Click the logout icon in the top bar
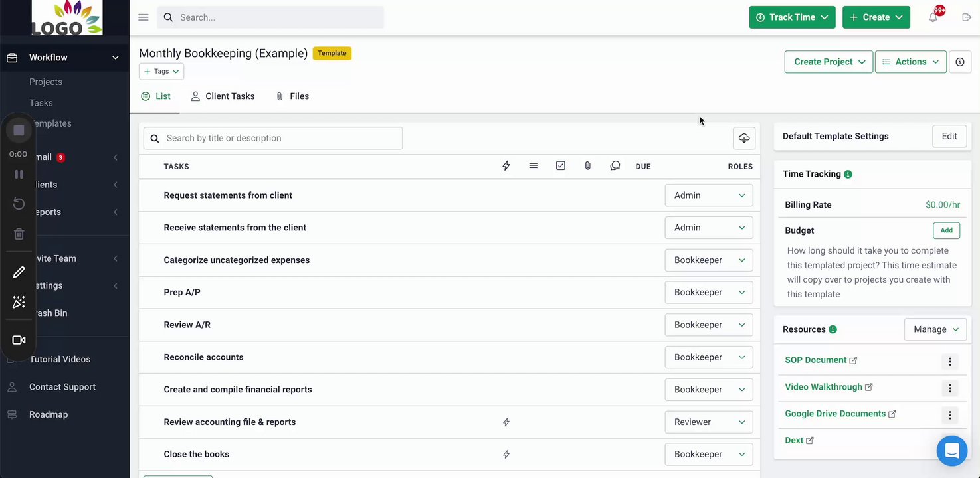 [967, 17]
